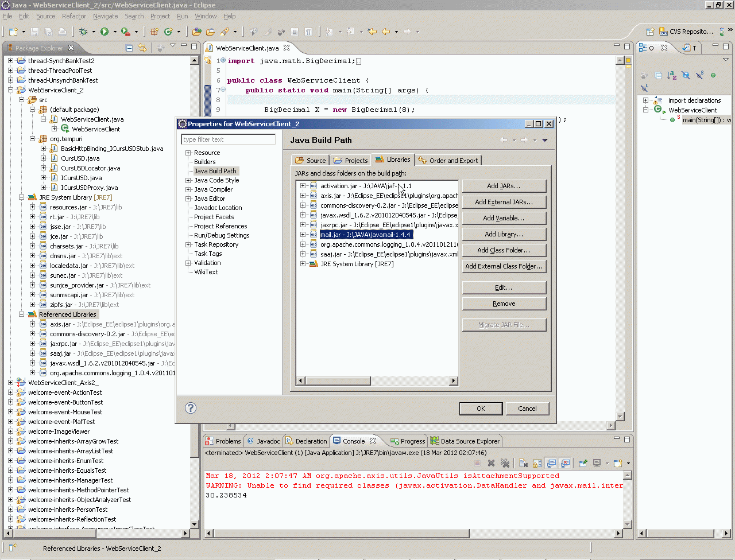Click Display Selected Console icon
735x560 pixels.
click(597, 463)
